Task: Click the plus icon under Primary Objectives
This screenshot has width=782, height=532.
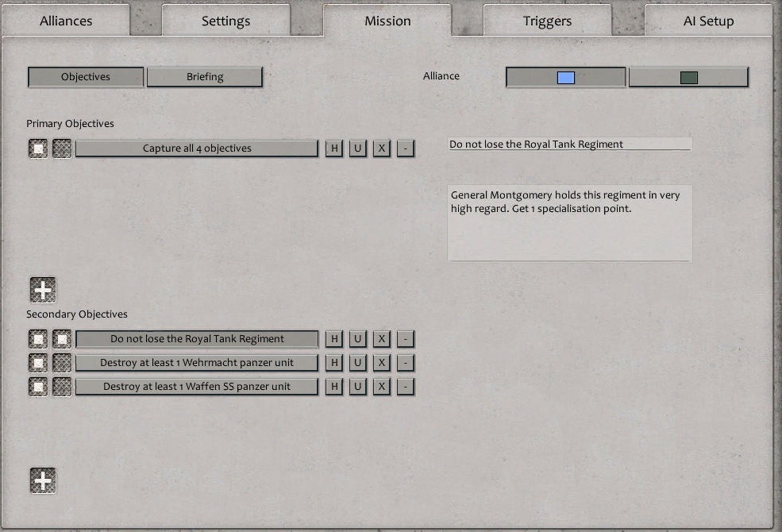Action: pyautogui.click(x=43, y=289)
